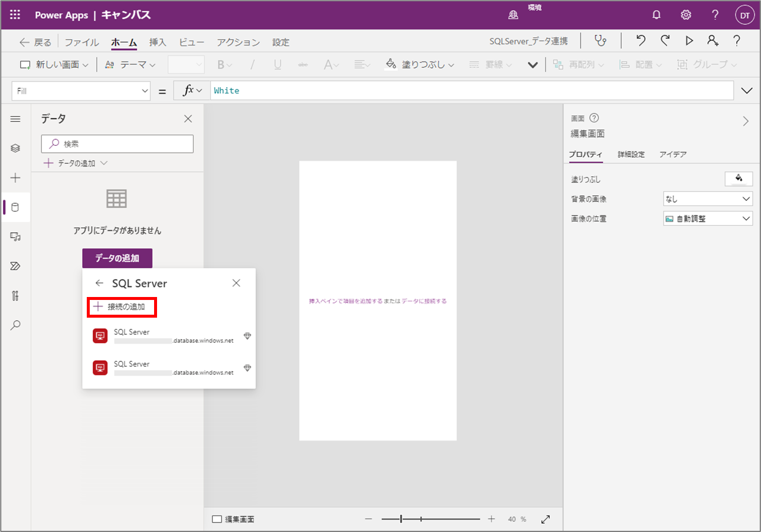Switch to the 詳細設定 tab
Viewport: 761px width, 532px height.
pos(631,154)
